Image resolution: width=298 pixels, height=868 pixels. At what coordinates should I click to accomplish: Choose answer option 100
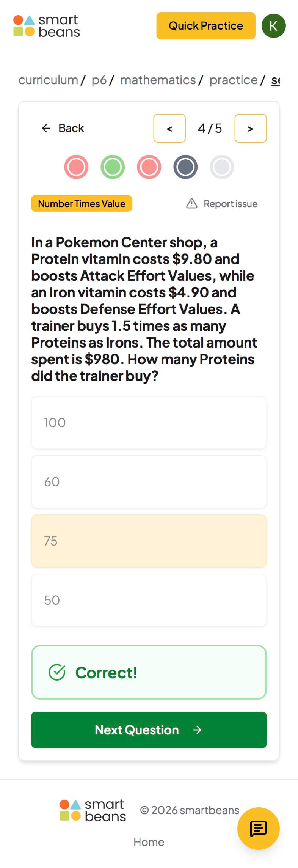149,423
